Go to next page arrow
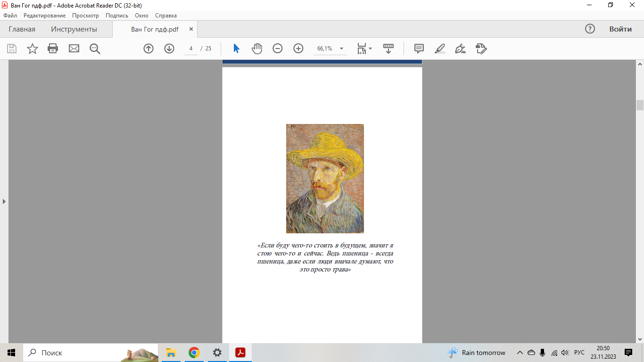This screenshot has width=644, height=362. click(169, 49)
